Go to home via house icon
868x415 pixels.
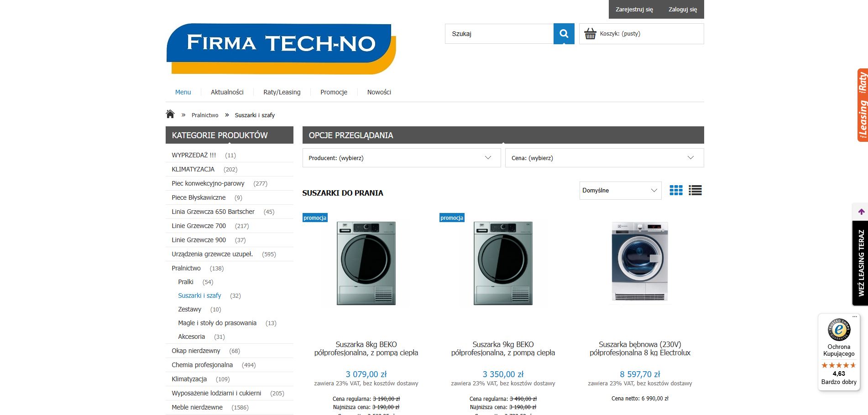[170, 114]
